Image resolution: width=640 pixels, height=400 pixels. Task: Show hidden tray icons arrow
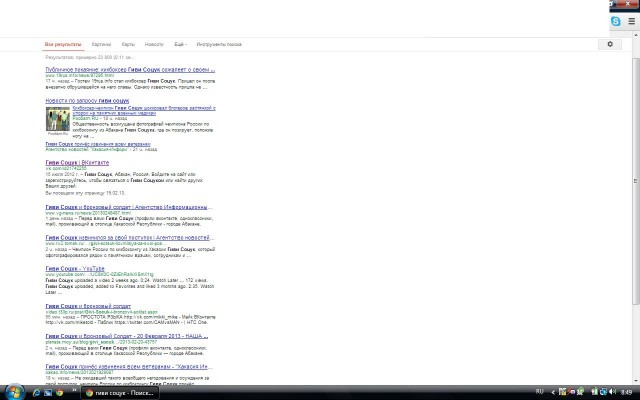pos(553,392)
